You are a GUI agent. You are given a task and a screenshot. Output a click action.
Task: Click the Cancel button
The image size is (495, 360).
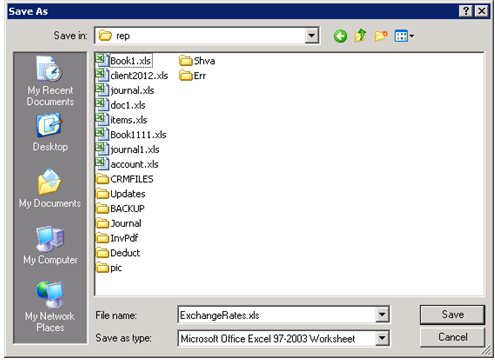click(x=452, y=337)
